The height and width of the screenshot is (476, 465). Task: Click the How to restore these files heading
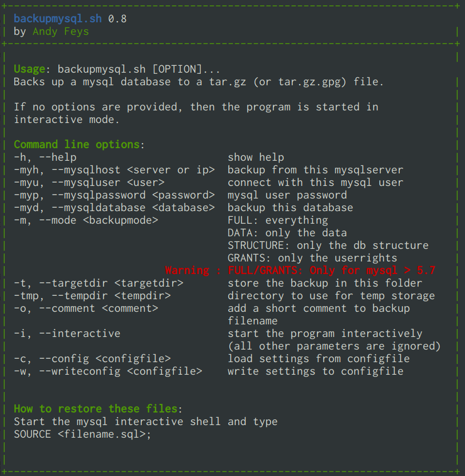coord(96,409)
